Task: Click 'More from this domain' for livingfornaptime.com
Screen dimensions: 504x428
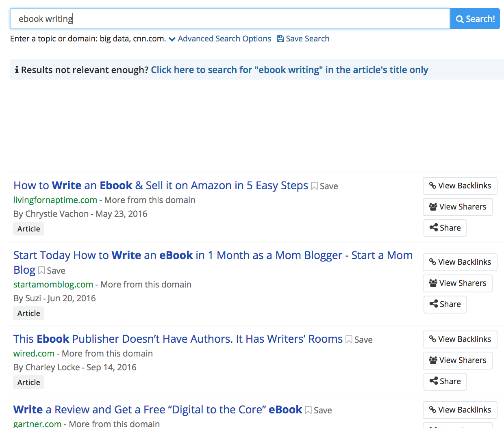Action: tap(150, 200)
